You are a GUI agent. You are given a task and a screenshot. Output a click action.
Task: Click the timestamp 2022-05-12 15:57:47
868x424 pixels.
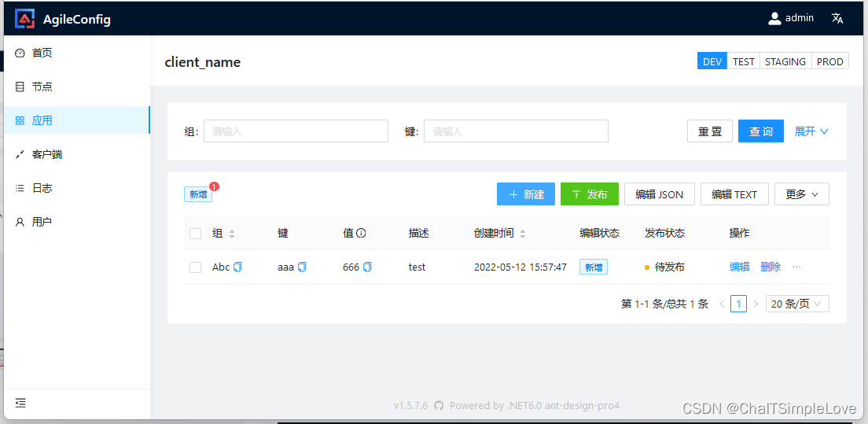[x=520, y=267]
